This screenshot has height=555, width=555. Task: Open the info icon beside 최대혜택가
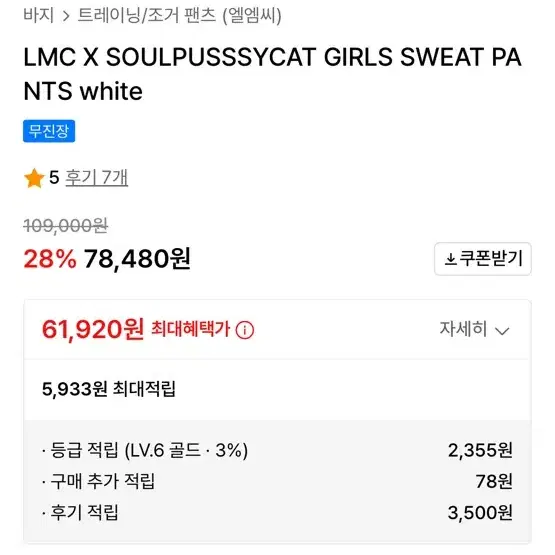pos(245,330)
